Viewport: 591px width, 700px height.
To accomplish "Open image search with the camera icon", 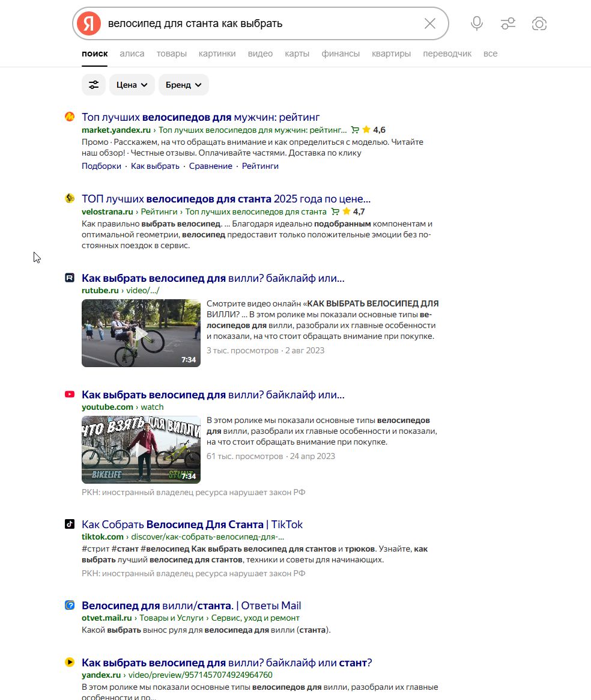I will [539, 23].
